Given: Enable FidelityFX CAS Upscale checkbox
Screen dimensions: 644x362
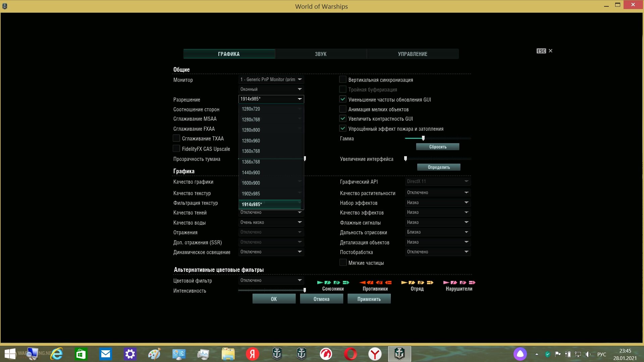Looking at the screenshot, I should (176, 148).
